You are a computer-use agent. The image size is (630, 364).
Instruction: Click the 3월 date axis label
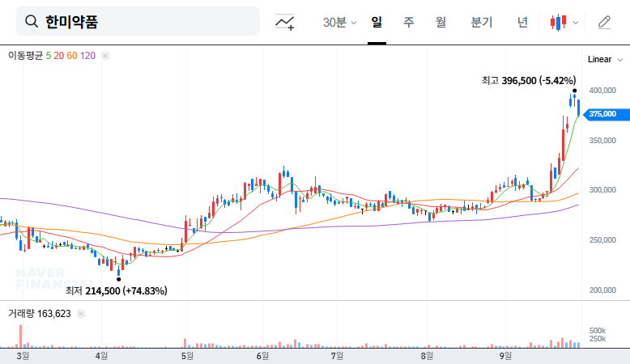point(23,356)
